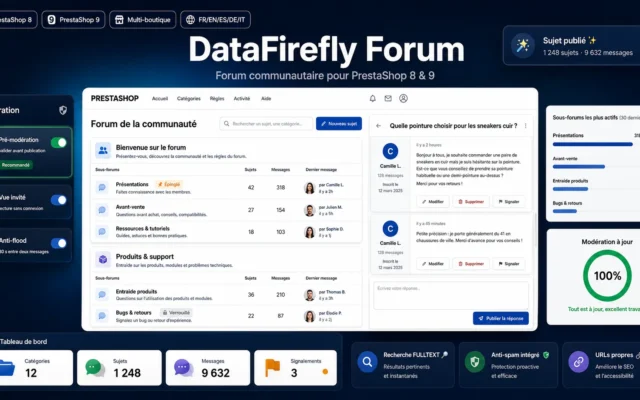Click the Catégories 12 dashboard card
Viewport: 640px width, 400px height.
pyautogui.click(x=36, y=368)
